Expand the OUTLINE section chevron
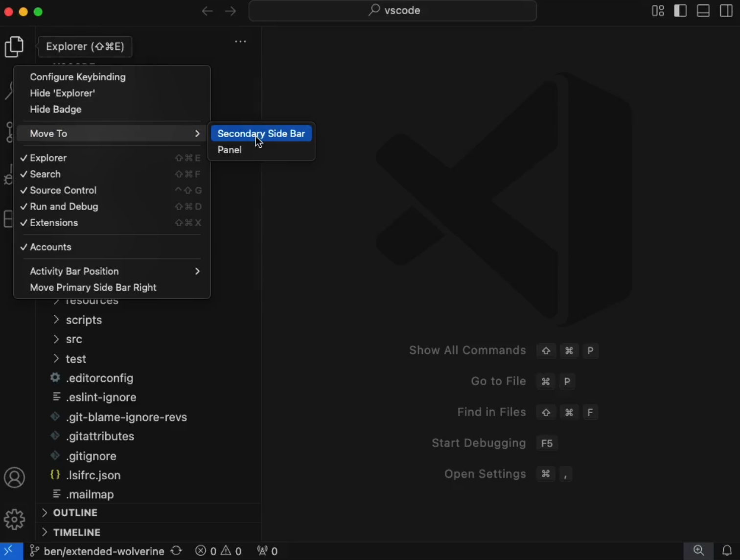The width and height of the screenshot is (740, 560). 45,513
